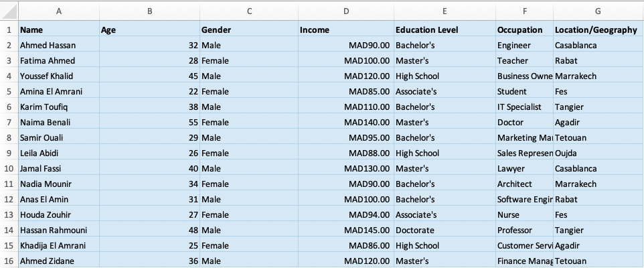Click the Name header cell
644x268 pixels.
(59, 29)
